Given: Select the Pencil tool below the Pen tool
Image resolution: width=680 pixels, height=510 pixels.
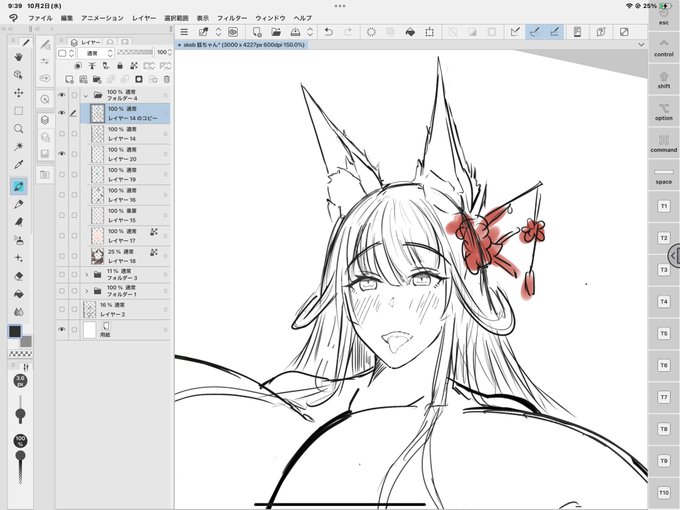Looking at the screenshot, I should click(x=19, y=204).
